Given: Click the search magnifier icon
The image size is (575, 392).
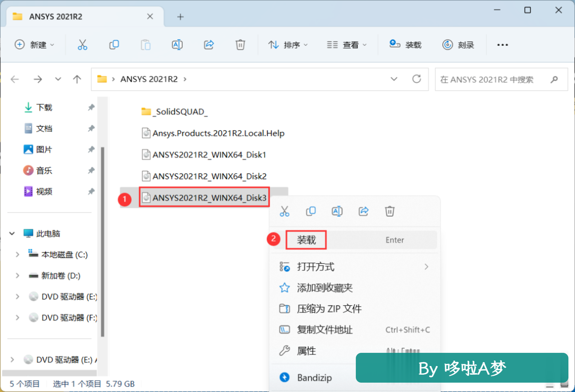Looking at the screenshot, I should 554,79.
